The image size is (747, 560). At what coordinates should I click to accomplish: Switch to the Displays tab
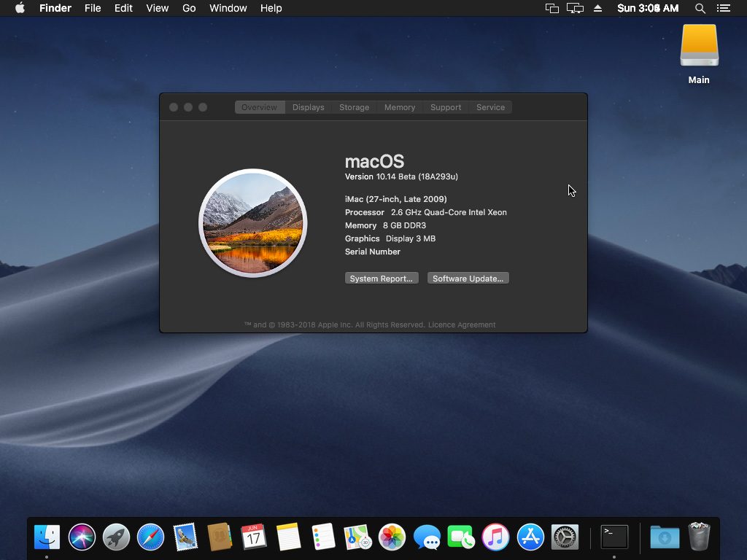[x=309, y=107]
